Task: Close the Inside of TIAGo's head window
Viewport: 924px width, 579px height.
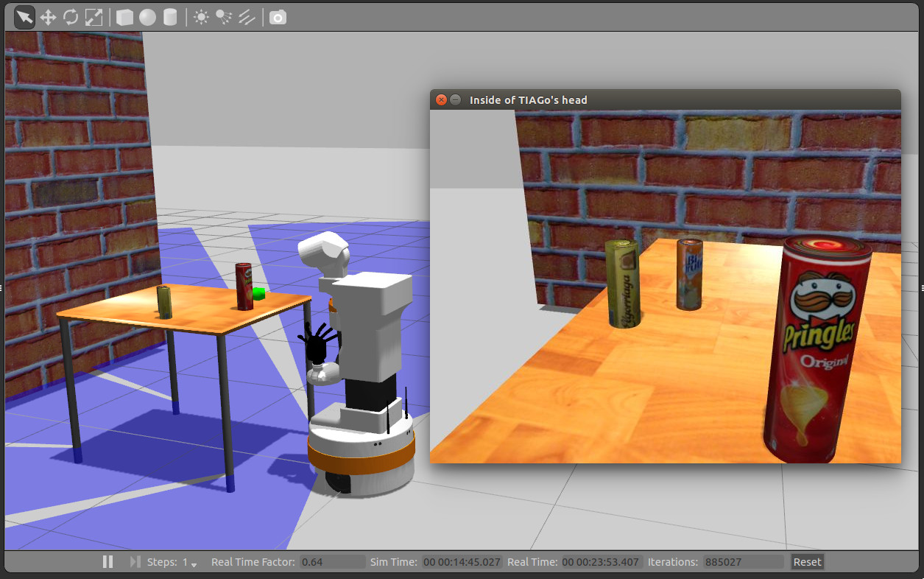Action: 441,99
